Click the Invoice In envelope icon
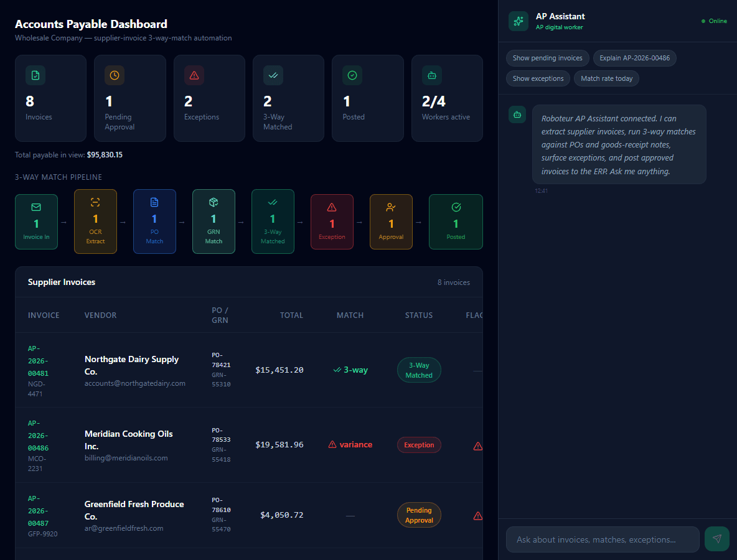The height and width of the screenshot is (560, 737). [x=36, y=207]
